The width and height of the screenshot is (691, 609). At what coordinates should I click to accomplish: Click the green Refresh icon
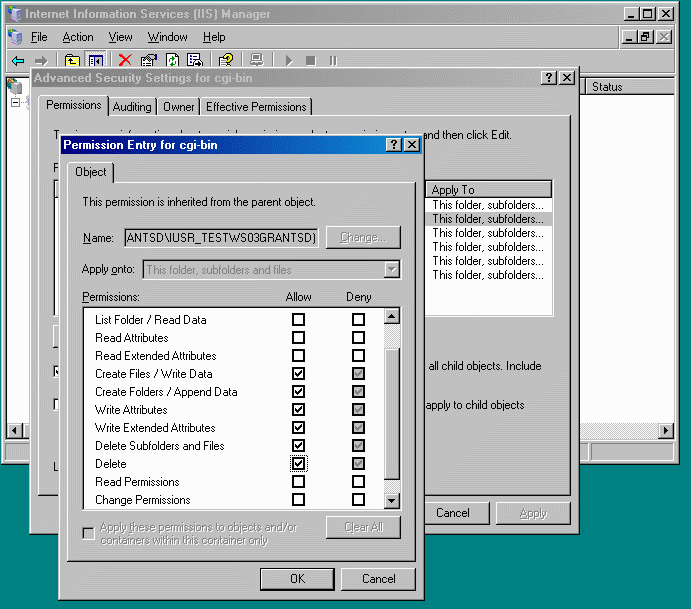pyautogui.click(x=172, y=60)
